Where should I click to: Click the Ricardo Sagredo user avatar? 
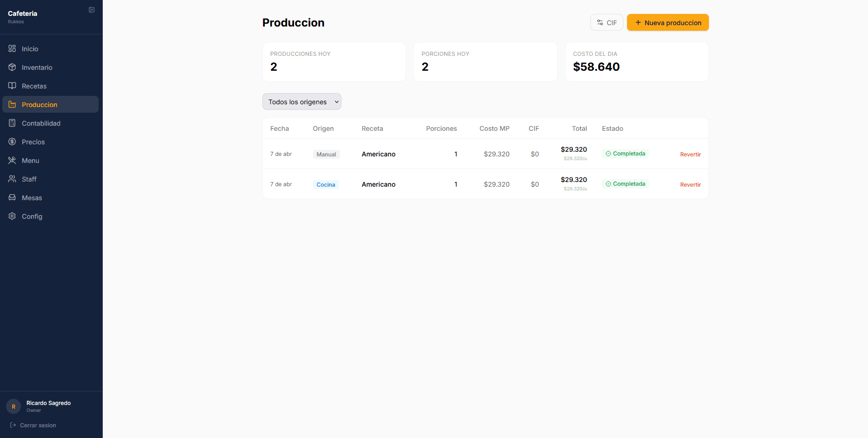[13, 406]
